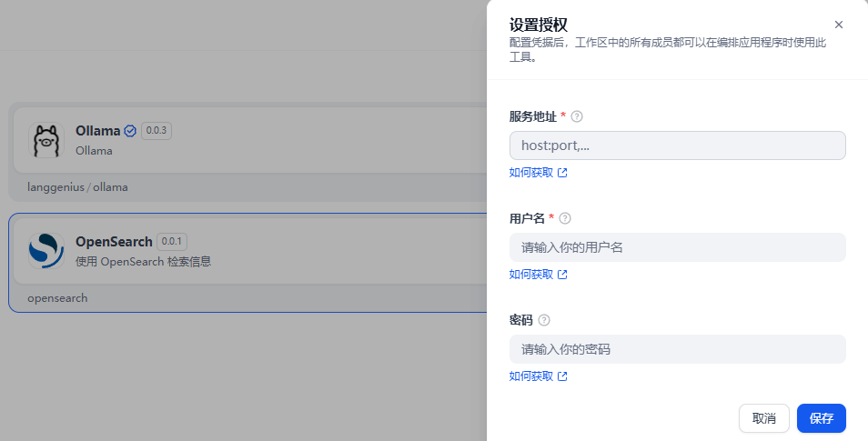This screenshot has width=868, height=441.
Task: Select the OpenSearch plugin title
Action: 114,242
